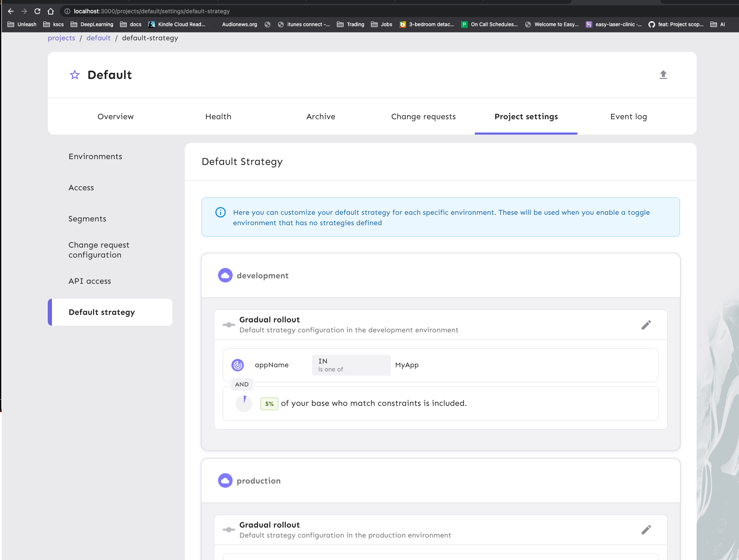This screenshot has width=739, height=560.
Task: Click the upload/import icon in project header
Action: 663,75
